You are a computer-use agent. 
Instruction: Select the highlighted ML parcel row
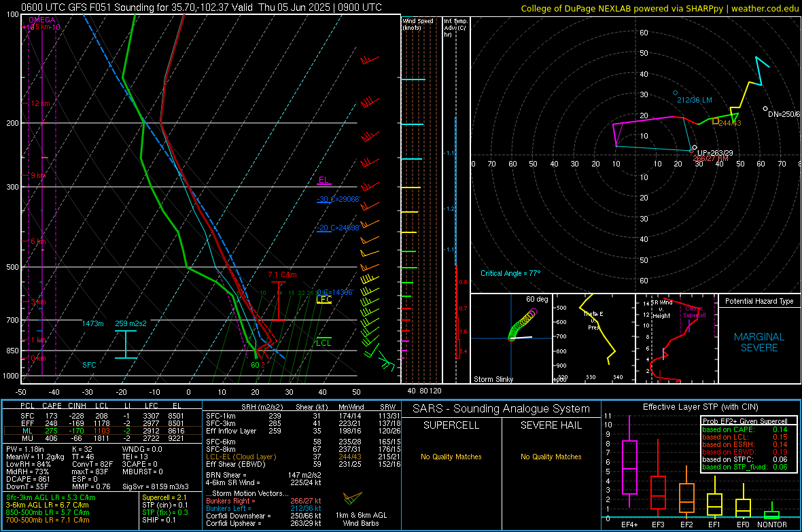tap(103, 431)
